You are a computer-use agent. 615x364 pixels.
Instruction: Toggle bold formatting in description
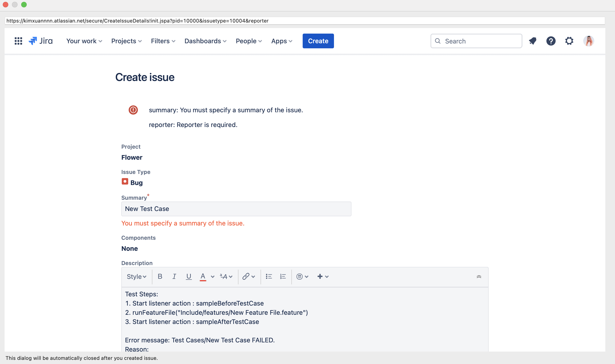pyautogui.click(x=160, y=277)
